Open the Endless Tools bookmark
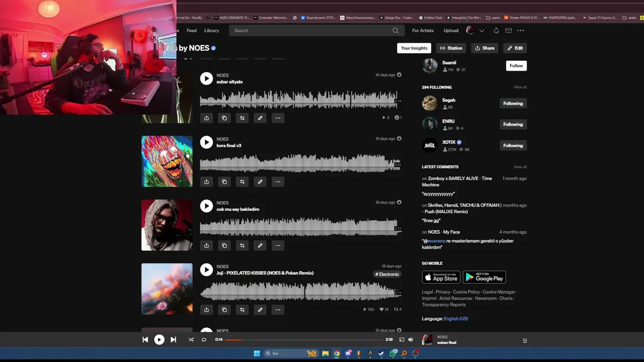The width and height of the screenshot is (644, 362). pos(431,18)
